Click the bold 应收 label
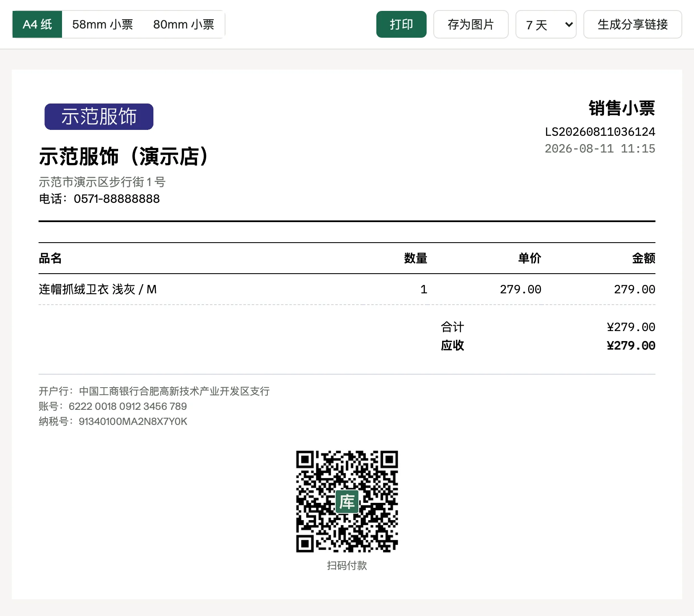The image size is (694, 616). coord(452,345)
